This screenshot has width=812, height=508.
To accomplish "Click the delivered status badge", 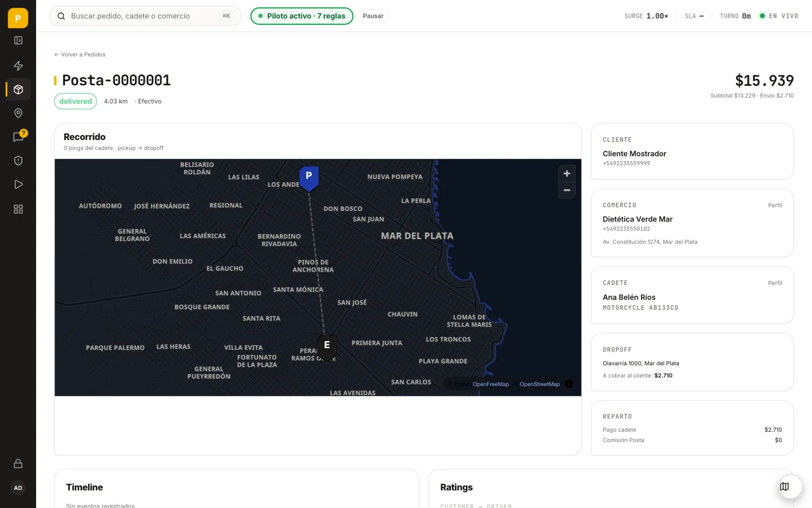I will [x=76, y=101].
